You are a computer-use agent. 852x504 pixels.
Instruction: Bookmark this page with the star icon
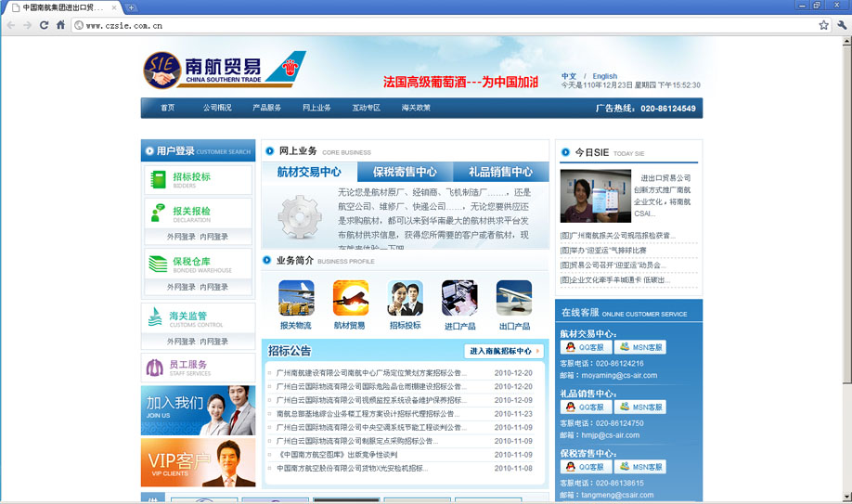tap(824, 25)
